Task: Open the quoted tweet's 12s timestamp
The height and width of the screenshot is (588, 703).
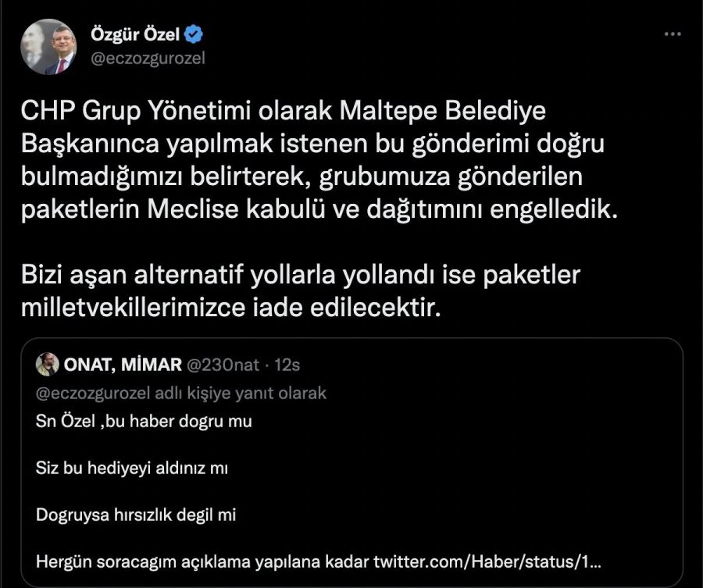Action: tap(291, 365)
